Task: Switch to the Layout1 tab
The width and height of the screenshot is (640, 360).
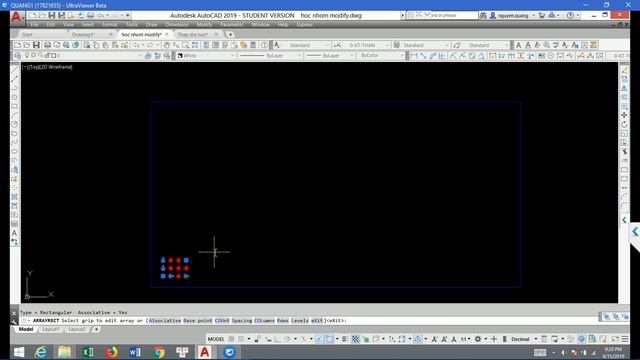Action: tap(51, 329)
